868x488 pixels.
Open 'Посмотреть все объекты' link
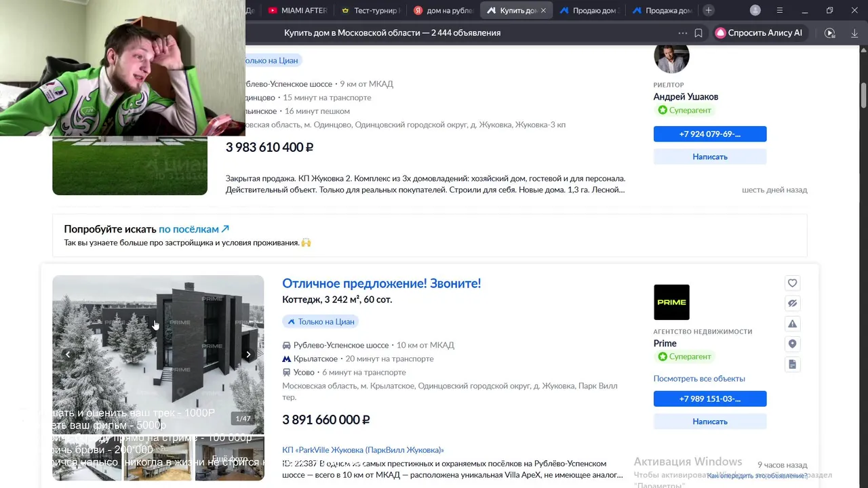coord(699,379)
